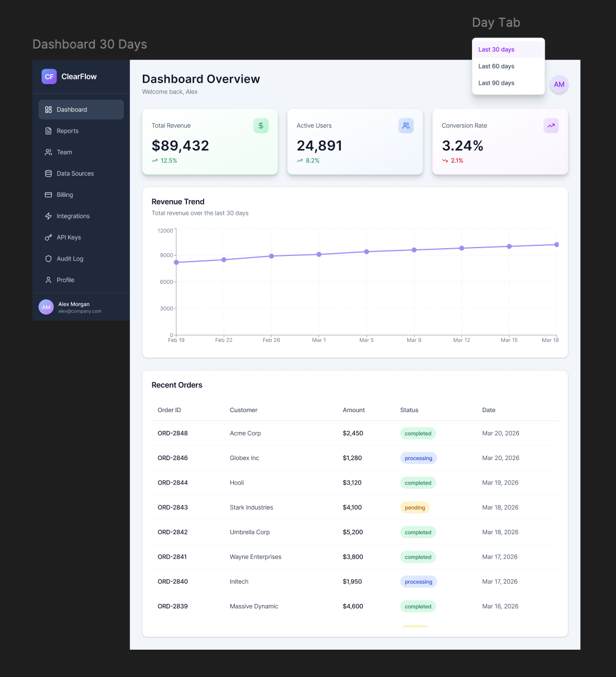The height and width of the screenshot is (677, 616).
Task: Click the Integrations lightning bolt icon
Action: [49, 216]
